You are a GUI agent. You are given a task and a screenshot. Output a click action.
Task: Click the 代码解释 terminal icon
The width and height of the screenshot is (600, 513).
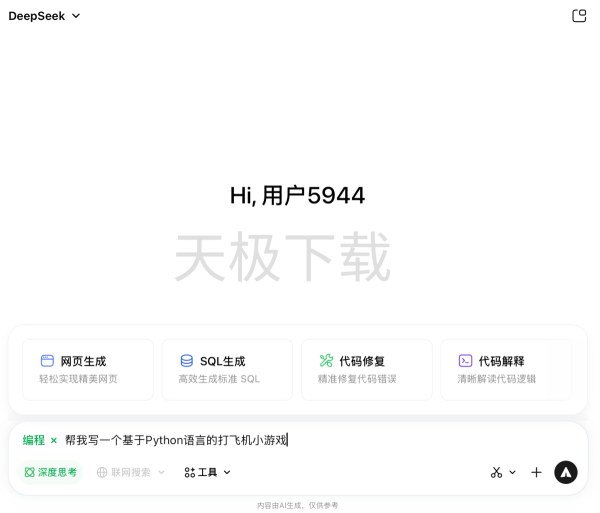465,361
